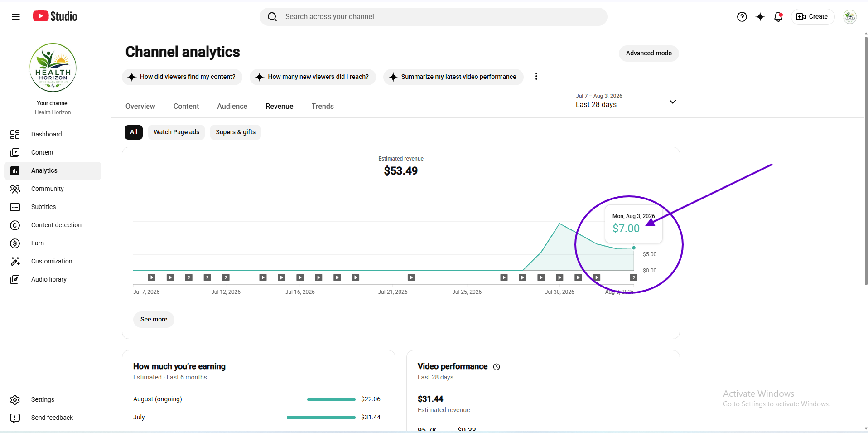Switch to the Audience tab
Screen dimensions: 868x433
coord(232,107)
